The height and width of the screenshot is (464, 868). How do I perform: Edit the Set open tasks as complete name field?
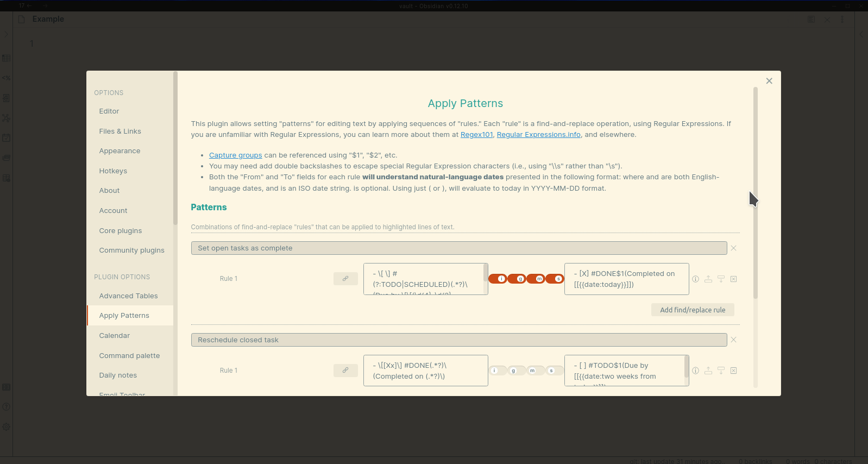[459, 248]
